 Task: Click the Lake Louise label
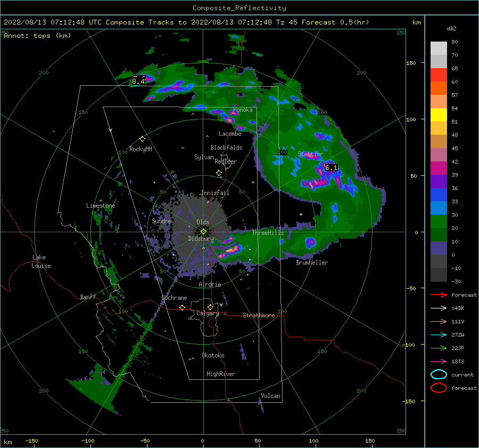41,262
